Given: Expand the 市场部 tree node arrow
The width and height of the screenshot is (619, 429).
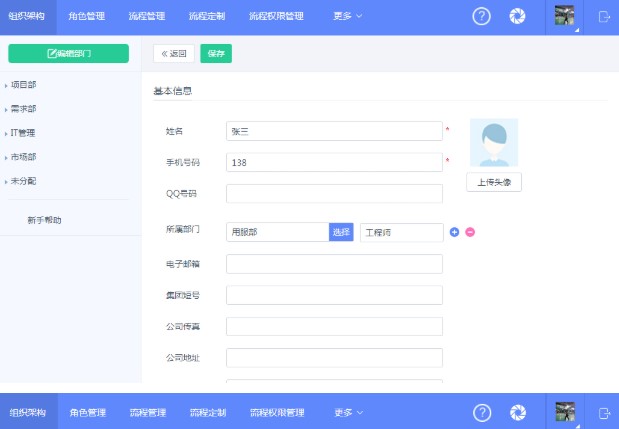Looking at the screenshot, I should tap(6, 158).
